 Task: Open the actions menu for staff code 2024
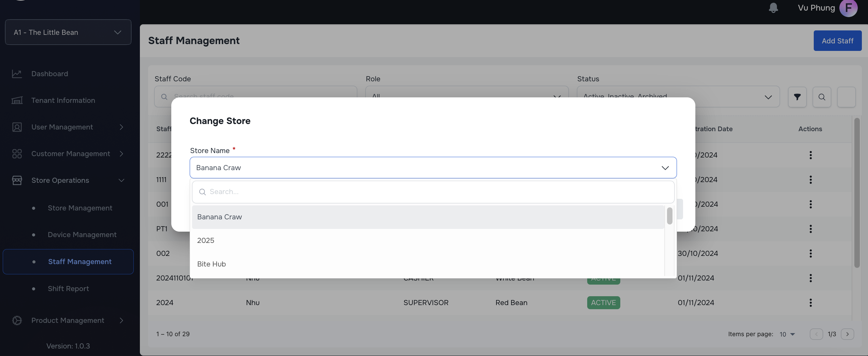[x=811, y=303]
